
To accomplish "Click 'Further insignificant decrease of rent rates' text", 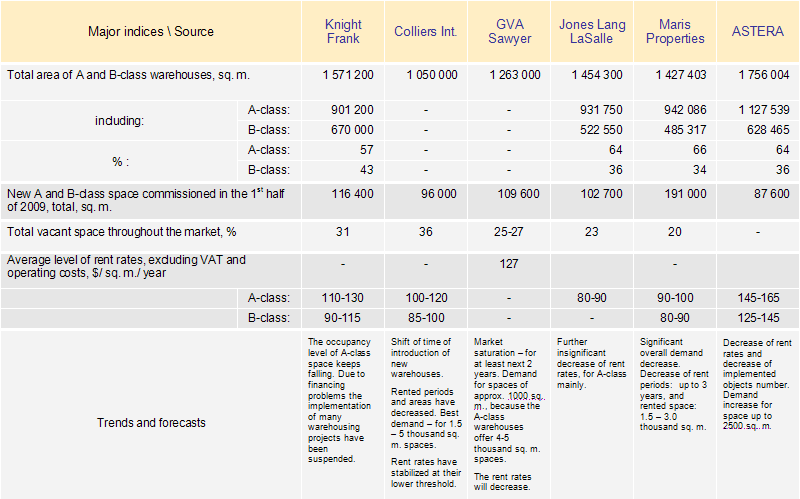I will point(591,363).
